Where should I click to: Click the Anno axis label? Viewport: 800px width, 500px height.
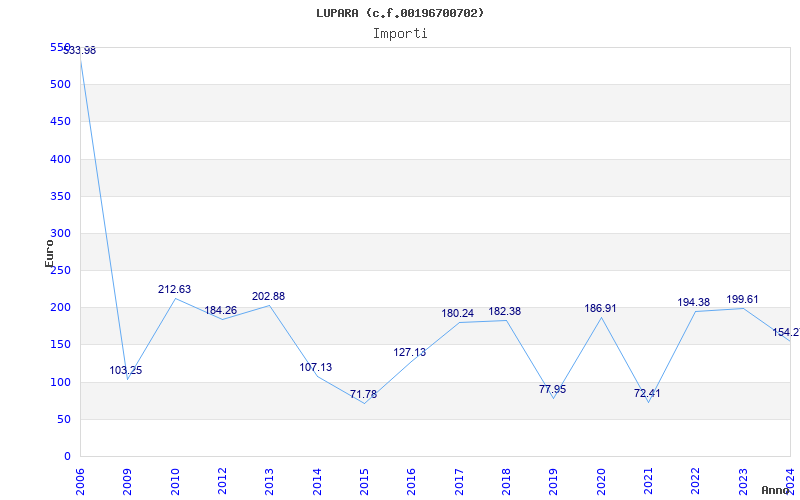[x=774, y=490]
